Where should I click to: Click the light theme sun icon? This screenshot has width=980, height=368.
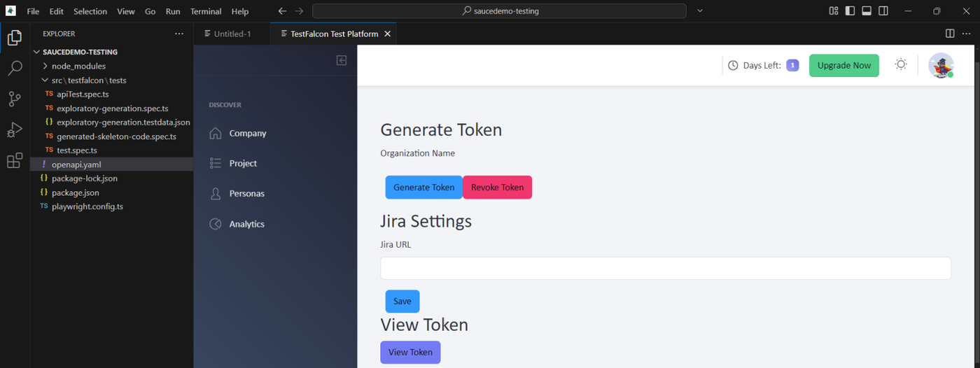[901, 65]
